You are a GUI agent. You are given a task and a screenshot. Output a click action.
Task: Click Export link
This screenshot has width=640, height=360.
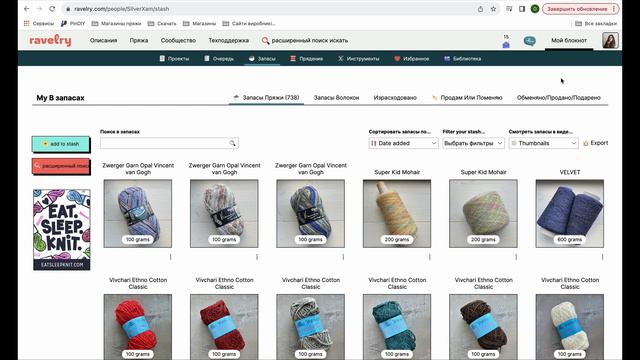click(596, 143)
